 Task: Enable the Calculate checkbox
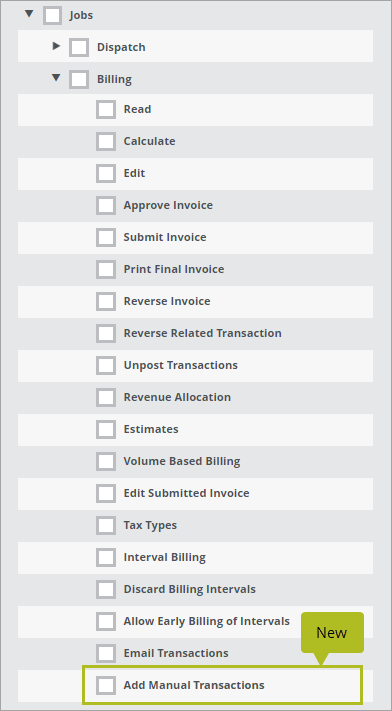click(106, 141)
